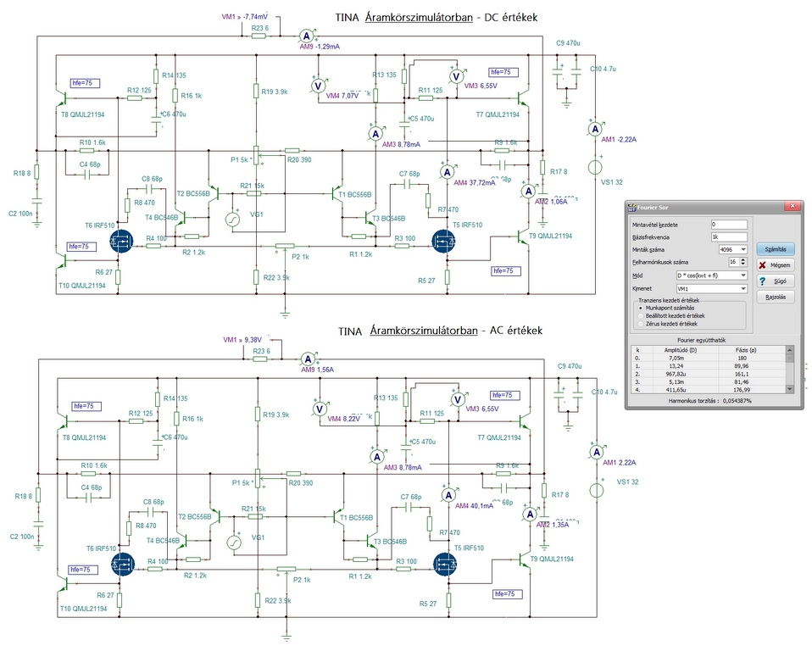Click the AM9 ammeter in DC schematic
The width and height of the screenshot is (812, 651).
307,36
